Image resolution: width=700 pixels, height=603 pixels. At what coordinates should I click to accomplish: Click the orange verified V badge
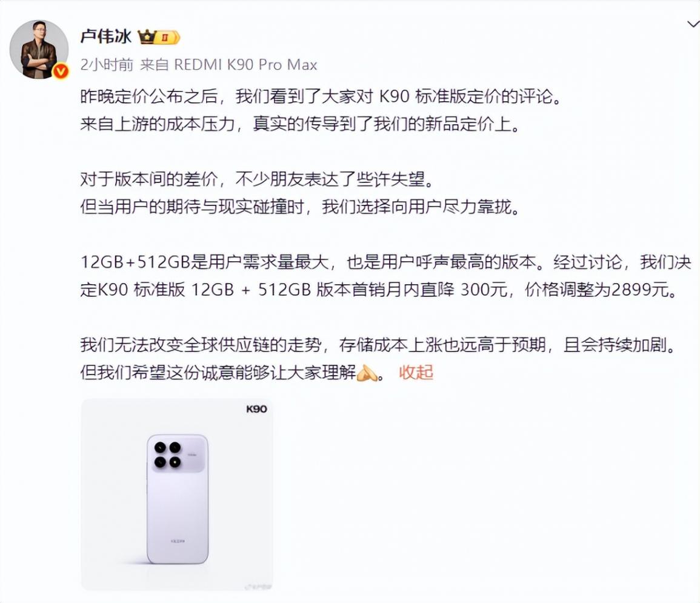[61, 71]
